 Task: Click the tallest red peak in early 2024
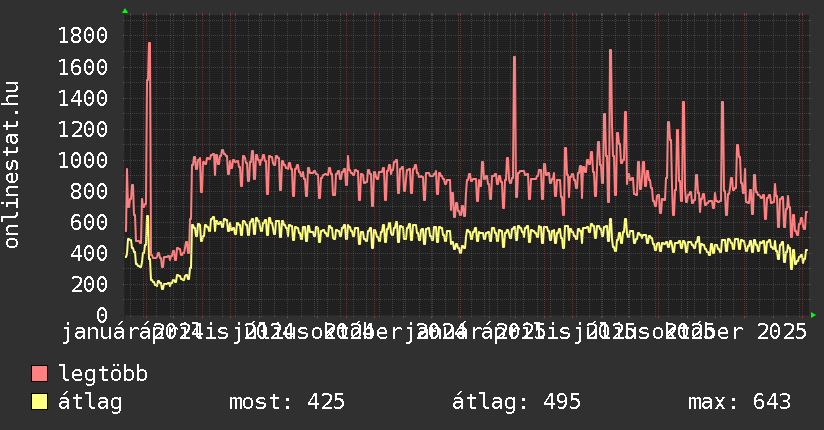[149, 44]
